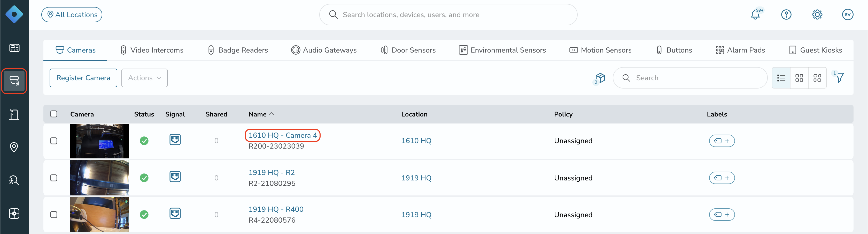Screen dimensions: 868x234
Task: Open the 1919 HQ - R2 camera link
Action: [272, 173]
